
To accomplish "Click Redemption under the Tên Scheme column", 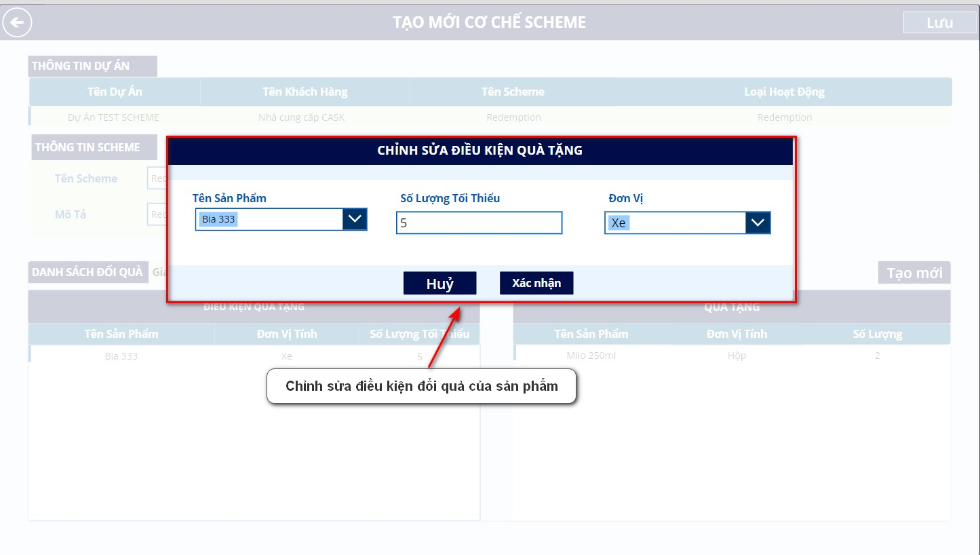I will click(x=513, y=117).
